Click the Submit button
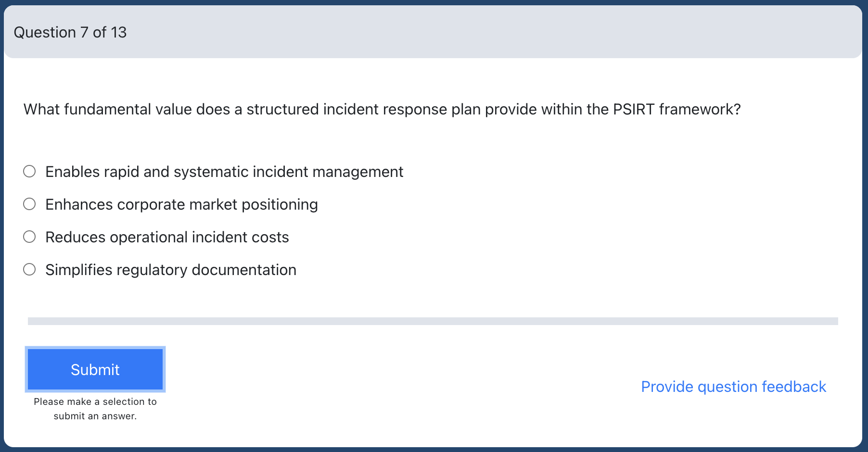 [x=95, y=369]
